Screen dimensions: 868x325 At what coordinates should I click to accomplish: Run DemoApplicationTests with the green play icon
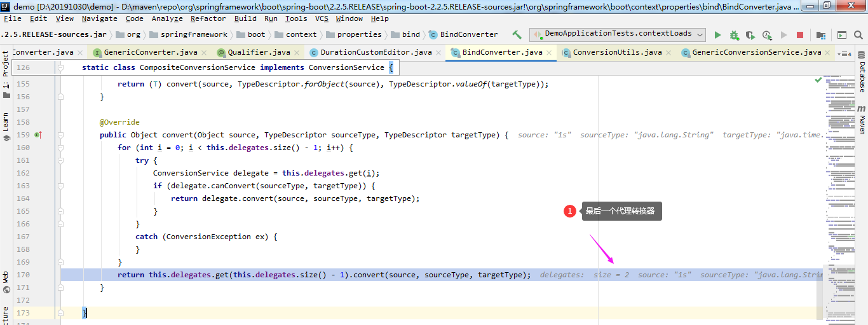718,35
